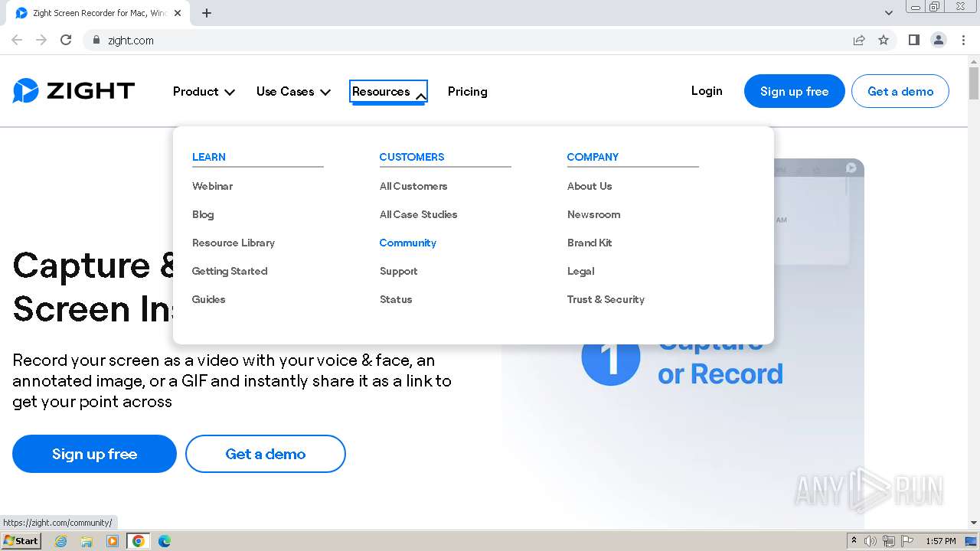Click the Zight logo
The height and width of the screenshot is (551, 980).
pyautogui.click(x=73, y=91)
